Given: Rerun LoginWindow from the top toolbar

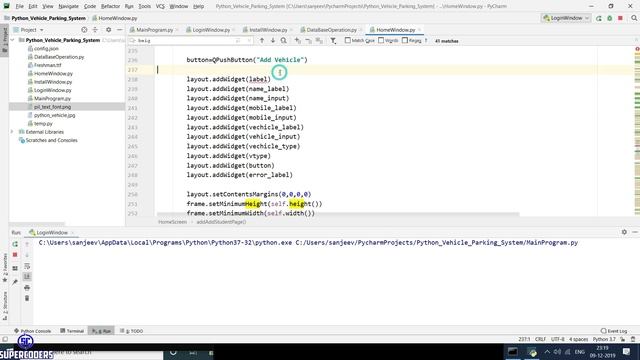Looking at the screenshot, I should tap(599, 18).
